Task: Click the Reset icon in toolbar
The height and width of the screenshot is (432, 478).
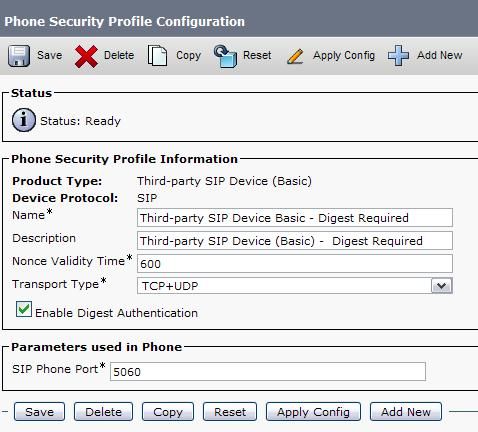Action: click(x=225, y=56)
